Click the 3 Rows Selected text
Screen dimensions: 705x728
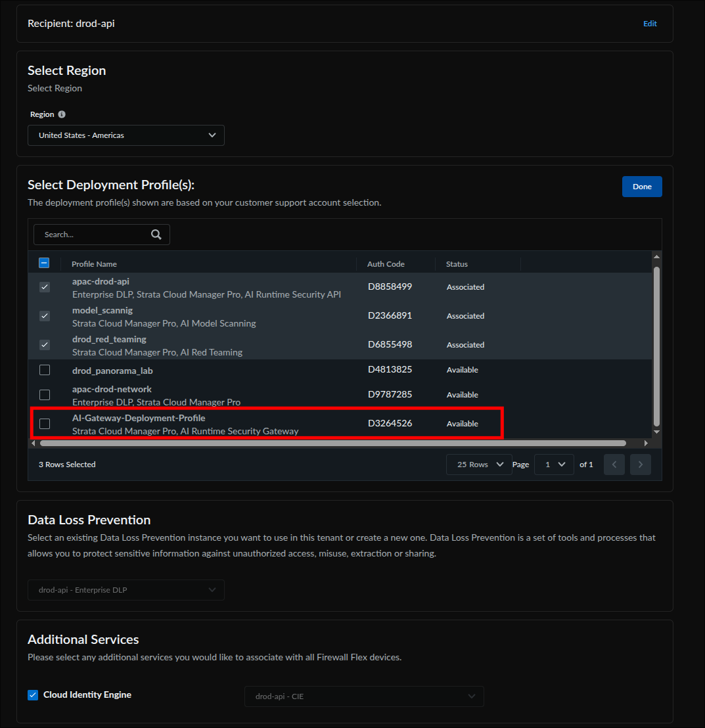pos(67,465)
